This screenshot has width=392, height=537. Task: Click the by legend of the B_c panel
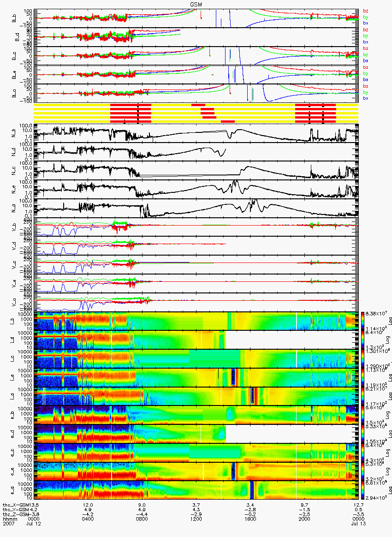(x=366, y=54)
